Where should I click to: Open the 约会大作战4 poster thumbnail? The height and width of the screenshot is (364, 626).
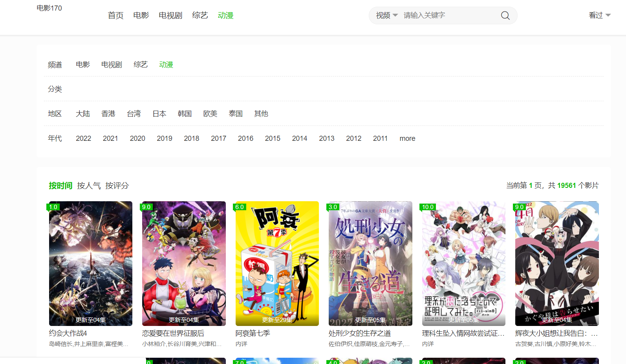tap(91, 264)
